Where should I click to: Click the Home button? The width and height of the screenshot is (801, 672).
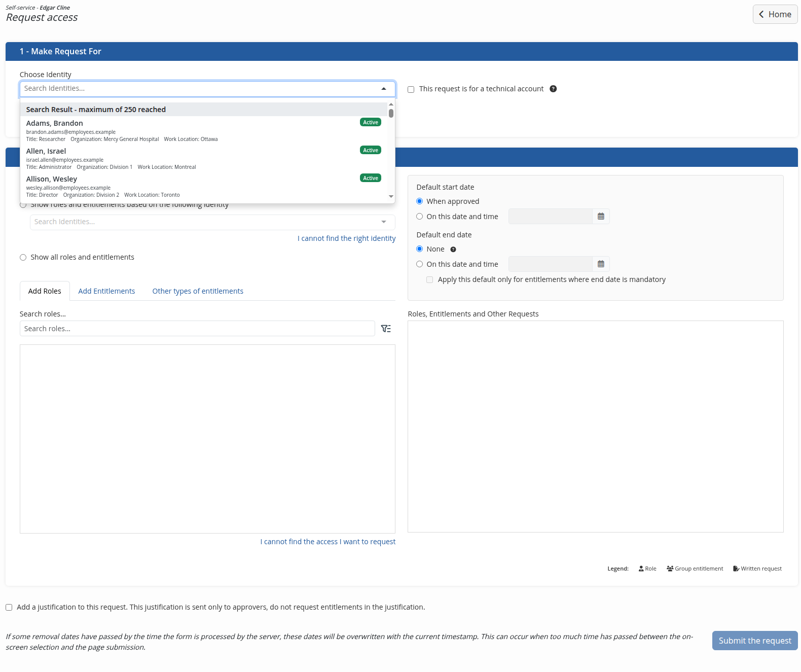click(775, 14)
